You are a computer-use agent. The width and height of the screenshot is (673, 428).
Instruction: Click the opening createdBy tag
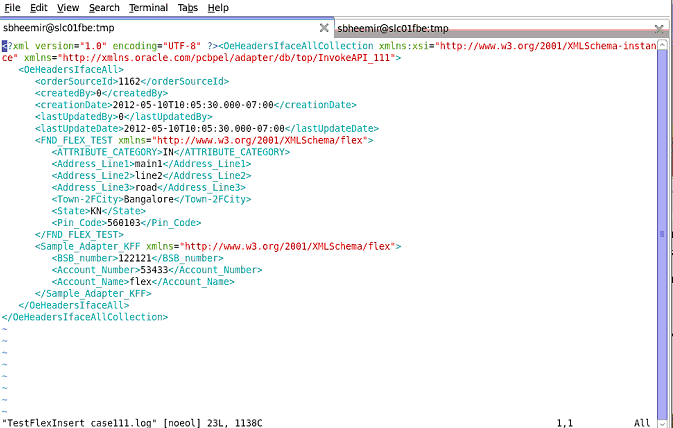[66, 93]
